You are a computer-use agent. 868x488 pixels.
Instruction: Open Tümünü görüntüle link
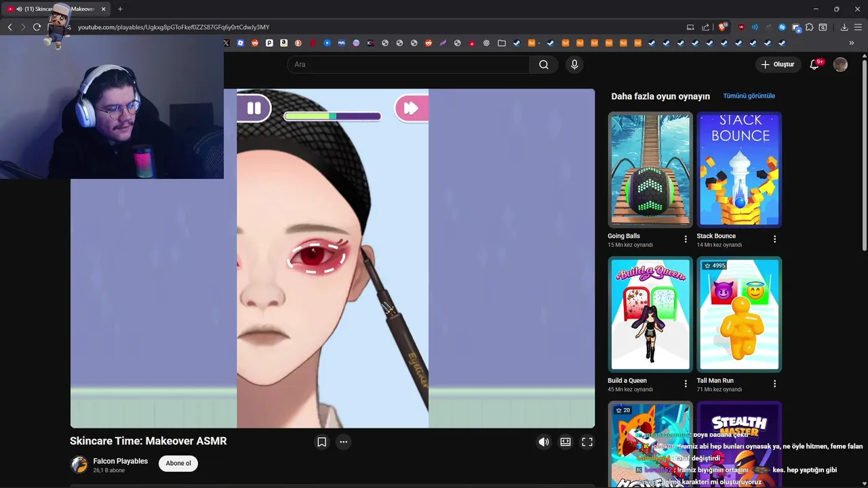click(749, 96)
